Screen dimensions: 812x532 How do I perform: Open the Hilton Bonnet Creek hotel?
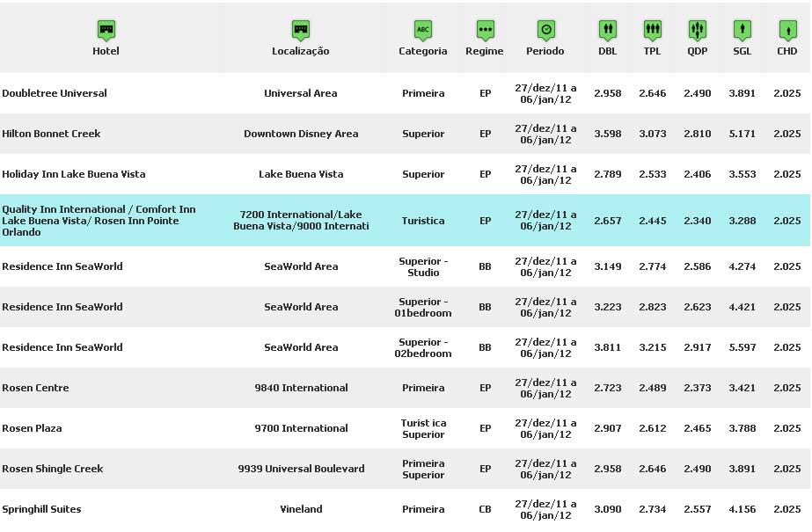(51, 134)
